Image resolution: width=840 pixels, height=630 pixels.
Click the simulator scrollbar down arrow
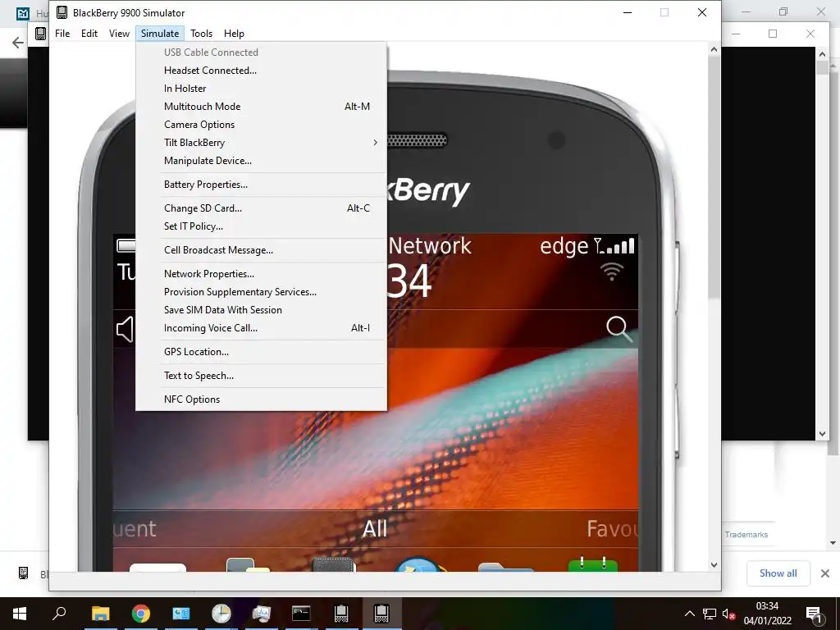714,564
